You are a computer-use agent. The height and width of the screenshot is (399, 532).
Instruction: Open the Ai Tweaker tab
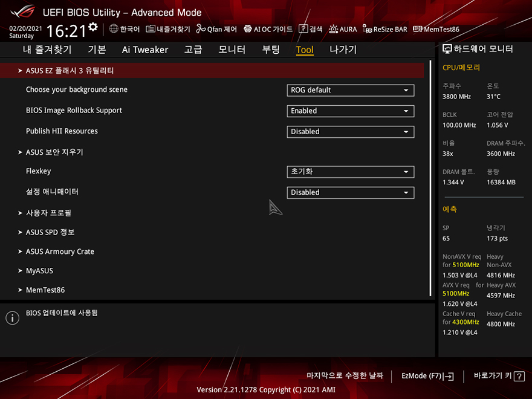(x=145, y=50)
